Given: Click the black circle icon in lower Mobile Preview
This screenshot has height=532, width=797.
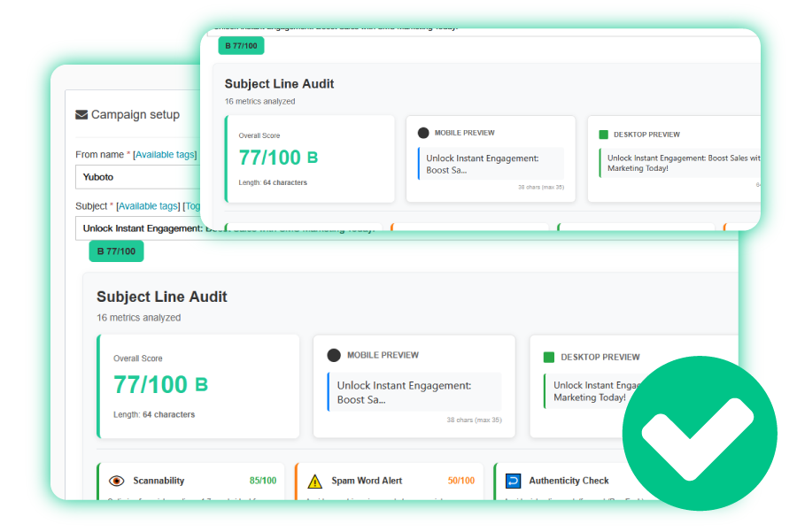Looking at the screenshot, I should coord(334,355).
